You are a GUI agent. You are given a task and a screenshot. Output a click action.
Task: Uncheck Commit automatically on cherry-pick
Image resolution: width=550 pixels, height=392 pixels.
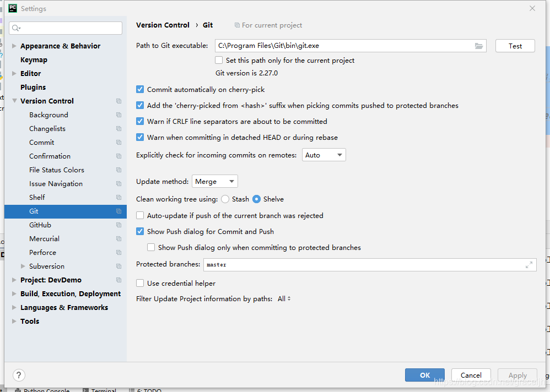tap(140, 89)
